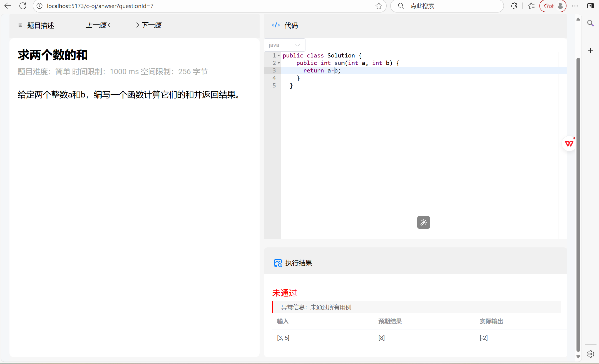Refresh the page with reload icon

(x=23, y=6)
